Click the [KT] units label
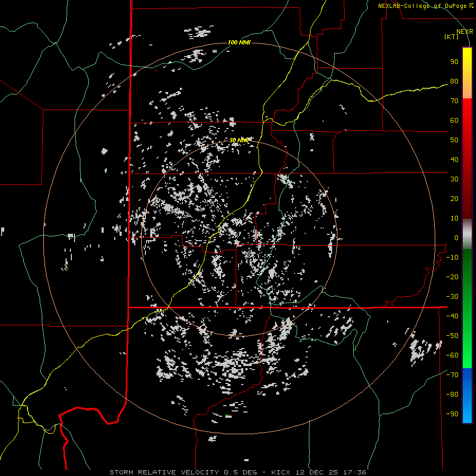Image resolution: width=476 pixels, height=476 pixels. [x=452, y=36]
